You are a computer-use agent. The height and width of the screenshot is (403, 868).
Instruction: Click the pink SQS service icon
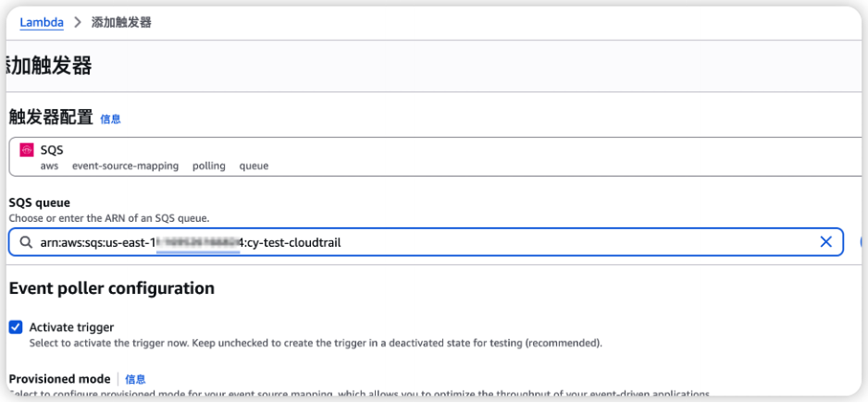click(27, 151)
